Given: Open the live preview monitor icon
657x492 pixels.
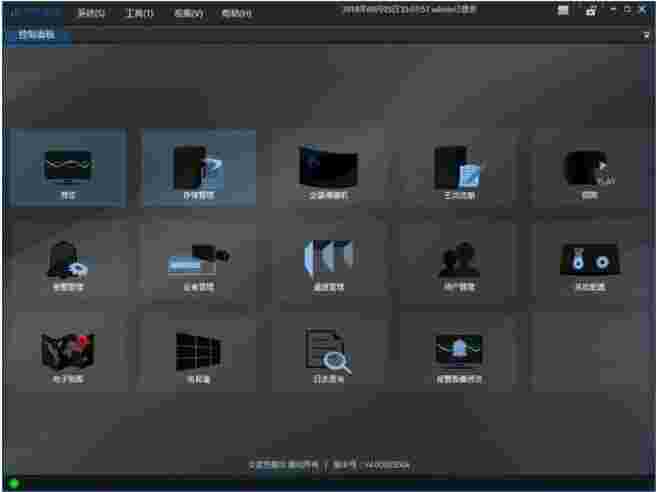Looking at the screenshot, I should 68,168.
